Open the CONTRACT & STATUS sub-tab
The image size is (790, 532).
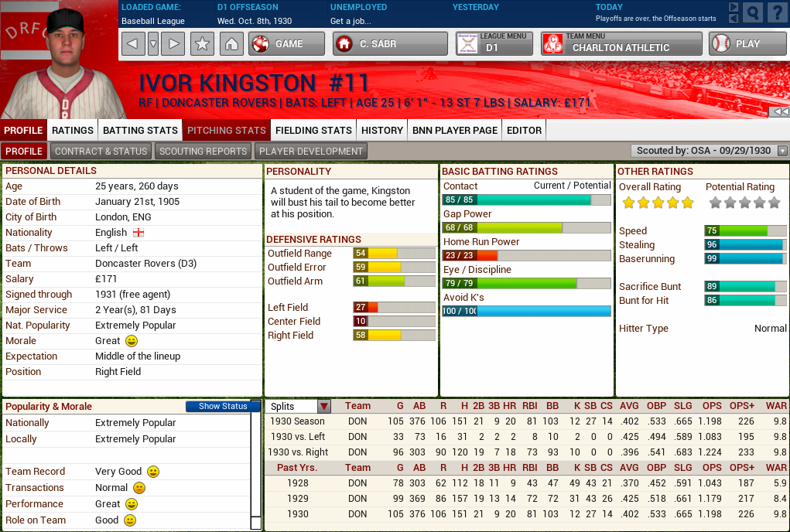(x=101, y=151)
